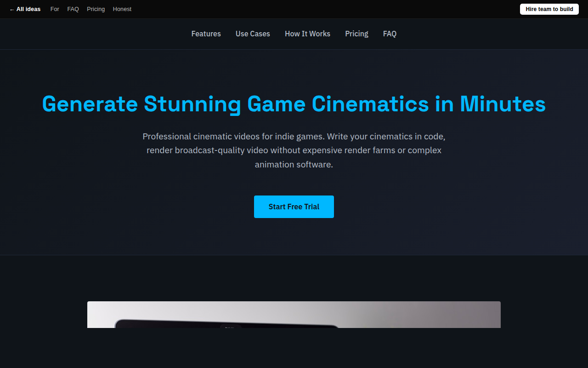
Task: Click the Professional cinematic videos description paragraph
Action: tap(294, 150)
